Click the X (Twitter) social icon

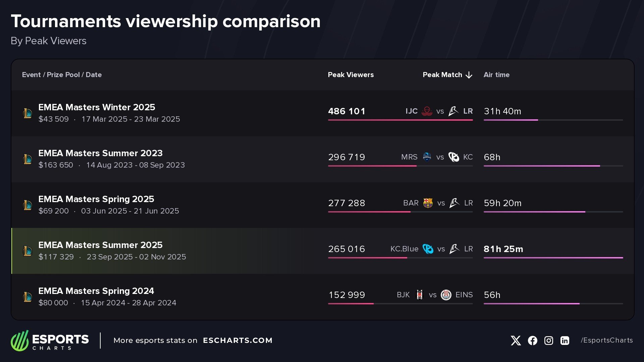516,341
